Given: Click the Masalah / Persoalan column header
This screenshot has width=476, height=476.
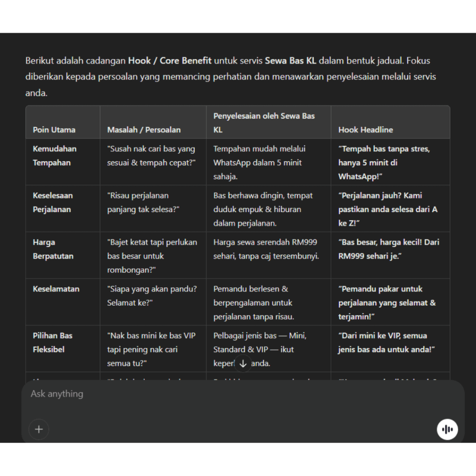Looking at the screenshot, I should pyautogui.click(x=144, y=130).
